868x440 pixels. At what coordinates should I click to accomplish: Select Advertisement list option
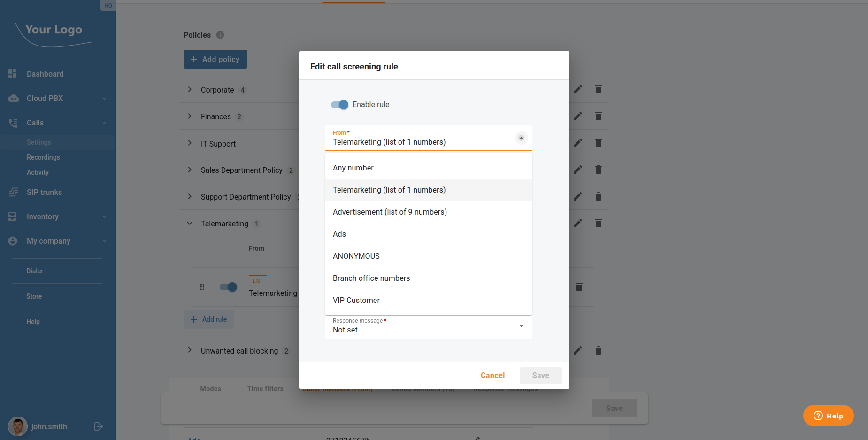coord(390,212)
